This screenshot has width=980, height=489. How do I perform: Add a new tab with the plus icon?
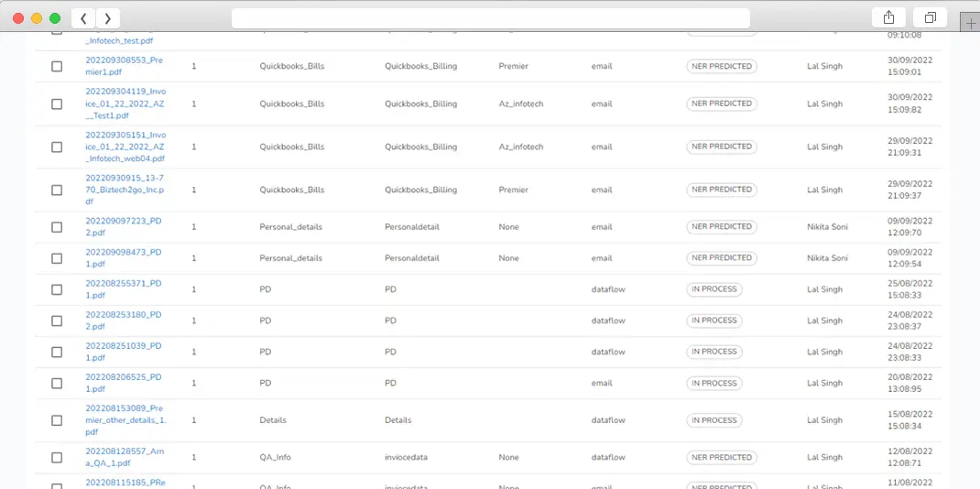[970, 24]
